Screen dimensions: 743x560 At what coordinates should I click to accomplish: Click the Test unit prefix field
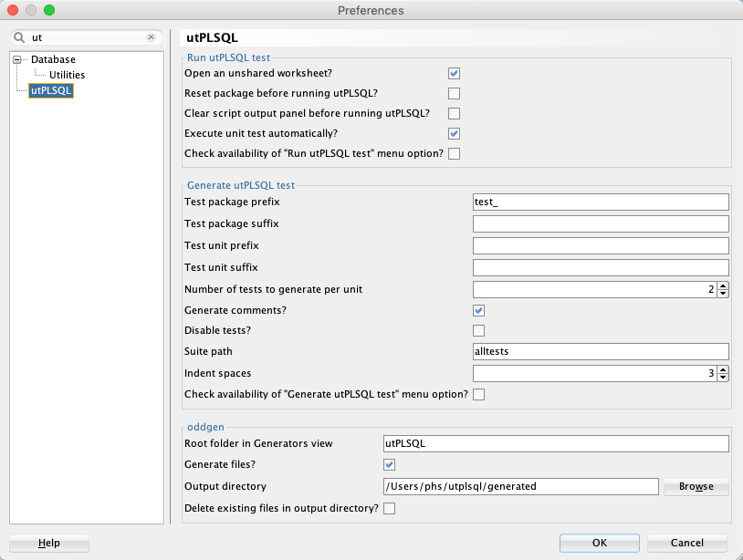click(x=601, y=245)
